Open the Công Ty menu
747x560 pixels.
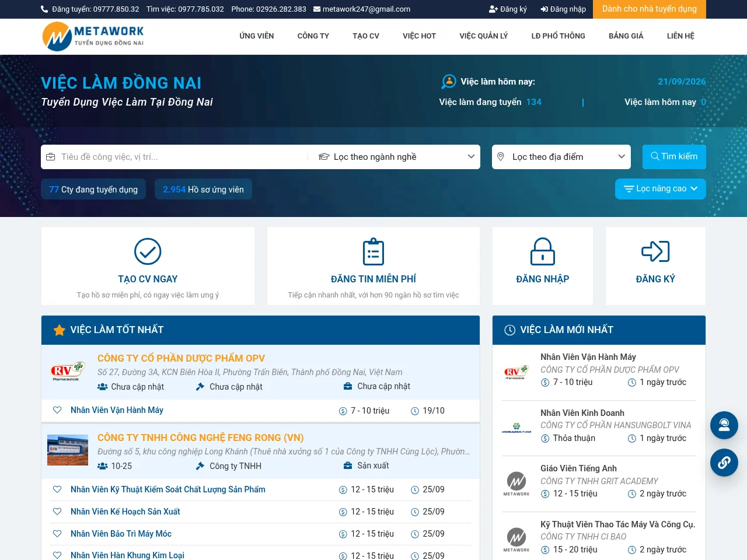coord(313,36)
